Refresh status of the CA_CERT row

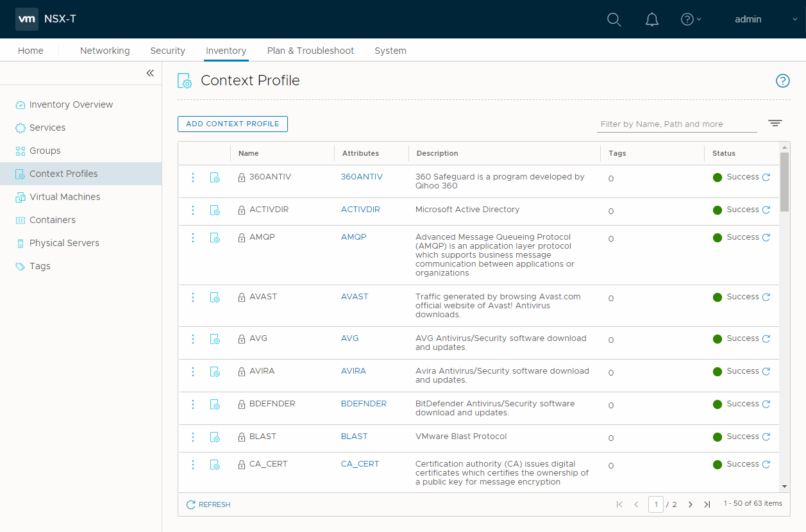766,464
